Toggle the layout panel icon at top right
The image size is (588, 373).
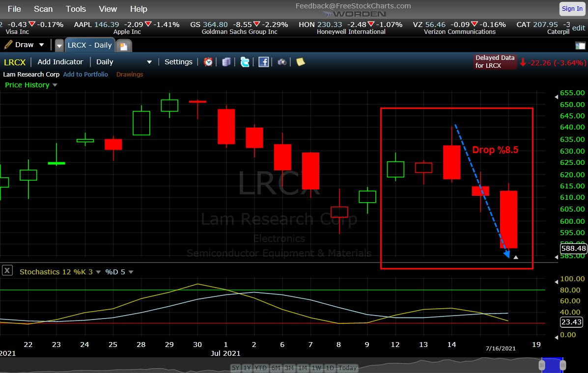tap(580, 46)
